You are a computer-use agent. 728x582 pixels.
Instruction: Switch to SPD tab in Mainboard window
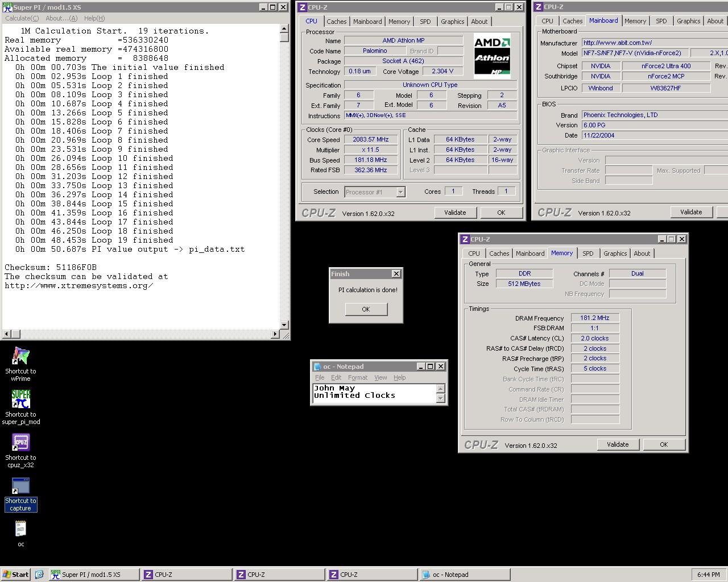pyautogui.click(x=661, y=21)
